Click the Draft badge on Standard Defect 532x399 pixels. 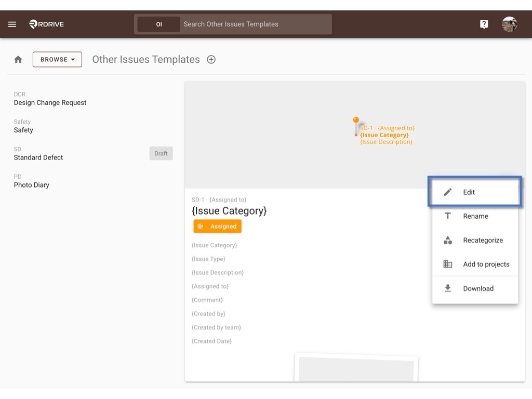[161, 153]
